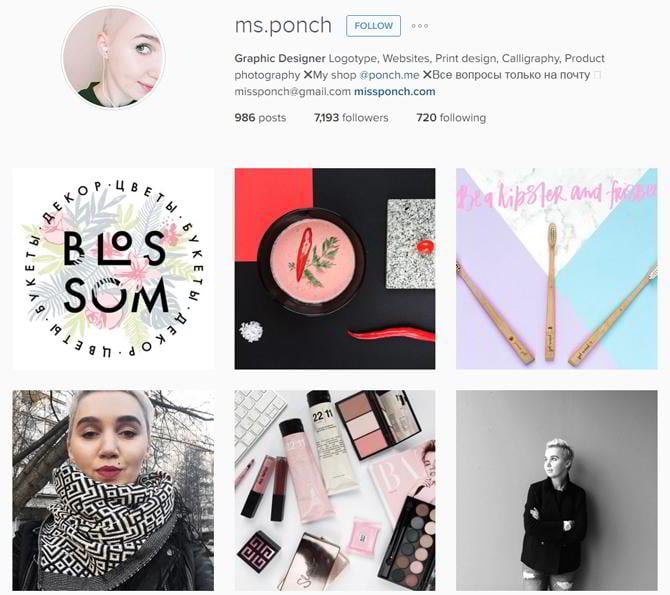The image size is (670, 595).
Task: Open the three-dots more options menu
Action: coord(420,26)
